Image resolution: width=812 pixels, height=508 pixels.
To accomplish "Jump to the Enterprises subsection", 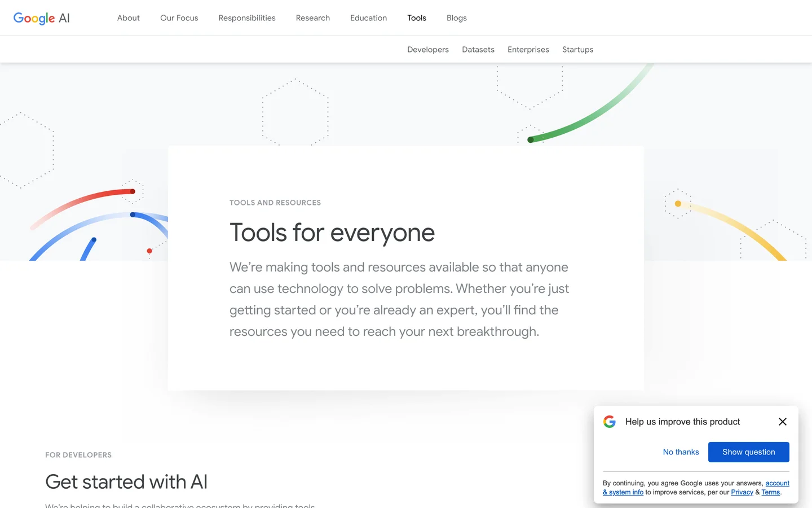I will pyautogui.click(x=528, y=50).
